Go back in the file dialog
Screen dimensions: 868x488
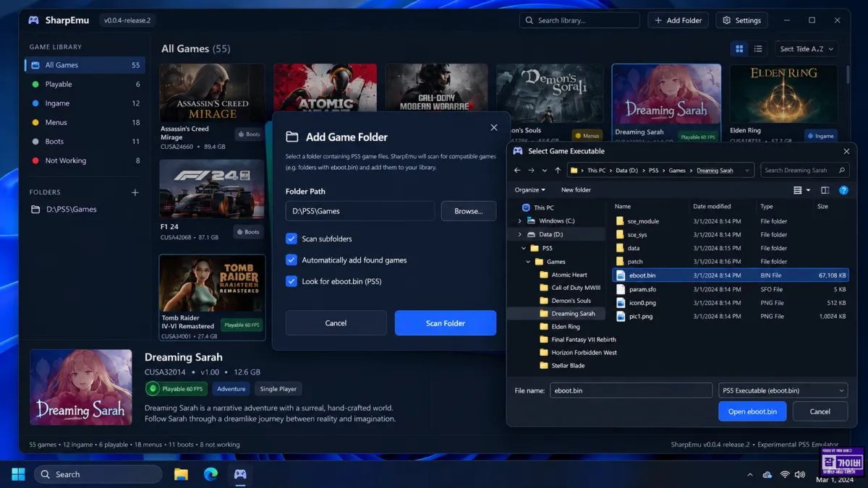(x=517, y=171)
